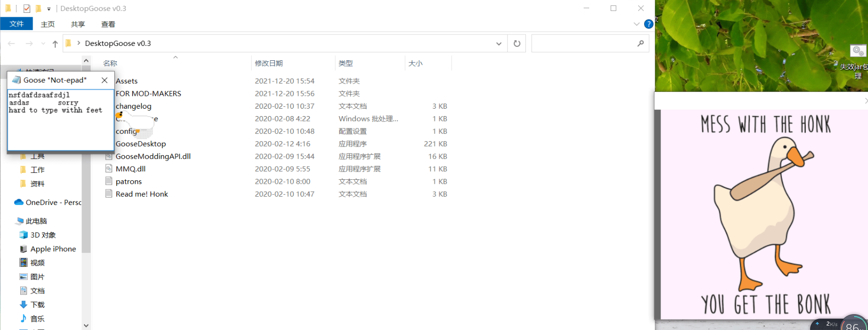Open the 共享 ribbon tab

pos(78,24)
